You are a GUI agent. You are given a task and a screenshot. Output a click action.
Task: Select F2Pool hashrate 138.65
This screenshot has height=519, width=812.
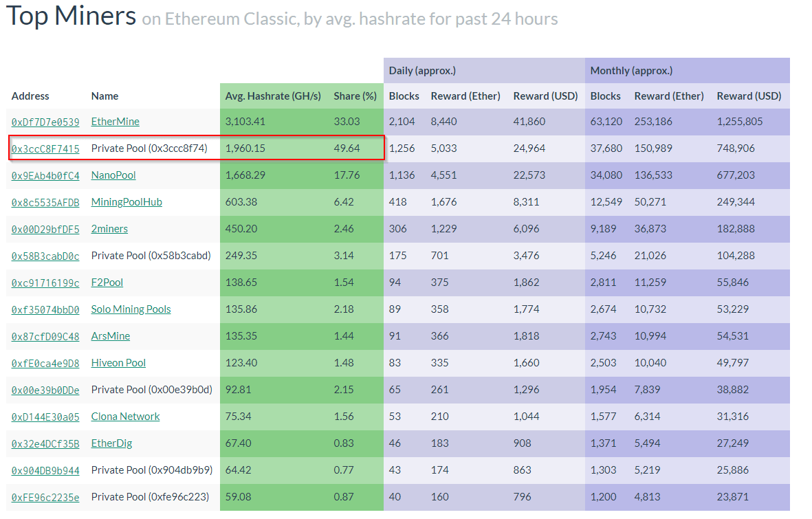tap(241, 283)
